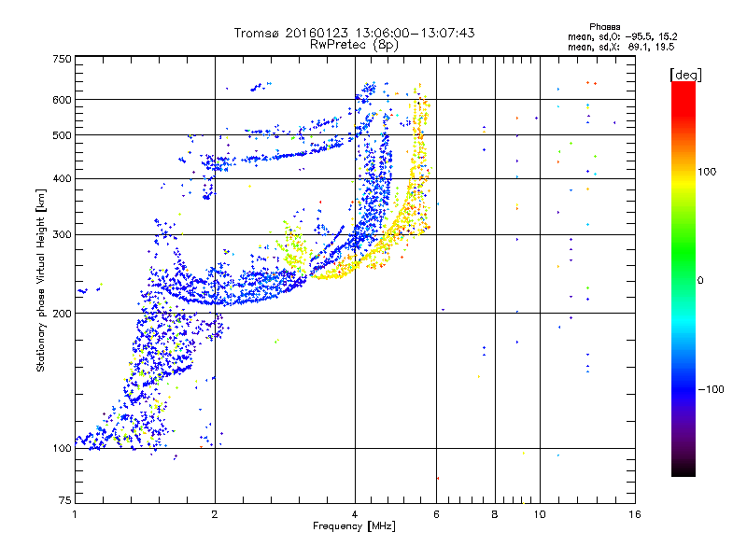Viewport: 747px width, 560px height.
Task: Click the x-axis '10' tick label
Action: coord(540,514)
